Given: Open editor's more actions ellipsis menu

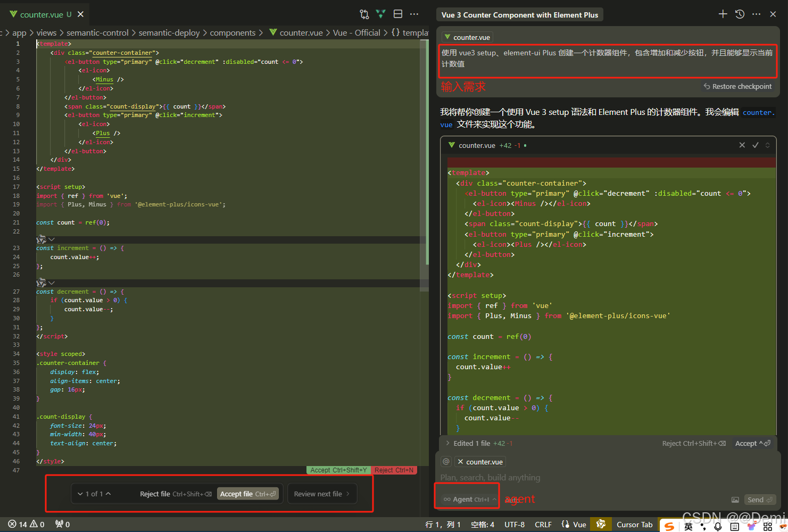Looking at the screenshot, I should coord(414,14).
